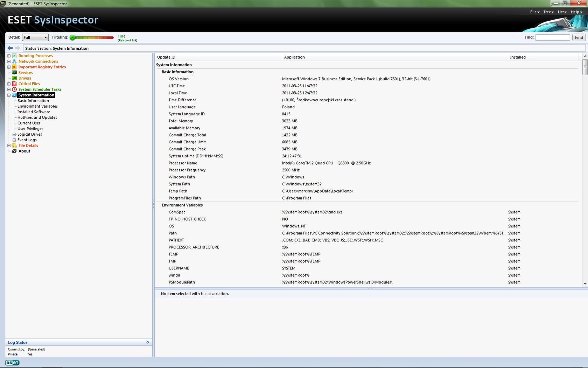Sort by the Application column header
Image resolution: width=588 pixels, height=368 pixels.
click(394, 57)
